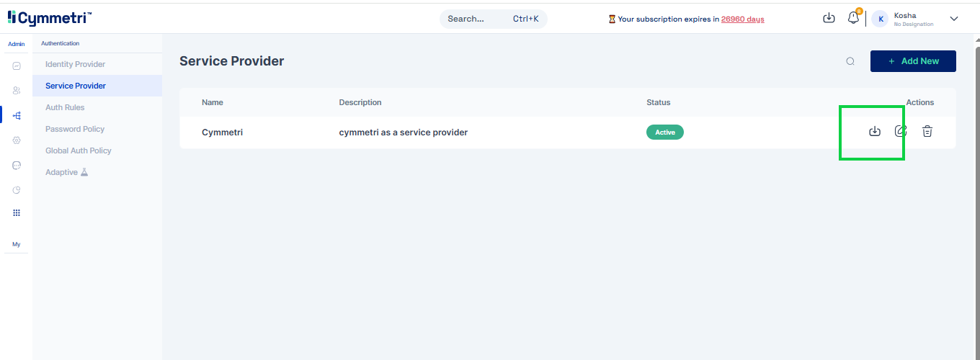Click the Cymmetri name cell
980x360 pixels.
pyautogui.click(x=222, y=132)
